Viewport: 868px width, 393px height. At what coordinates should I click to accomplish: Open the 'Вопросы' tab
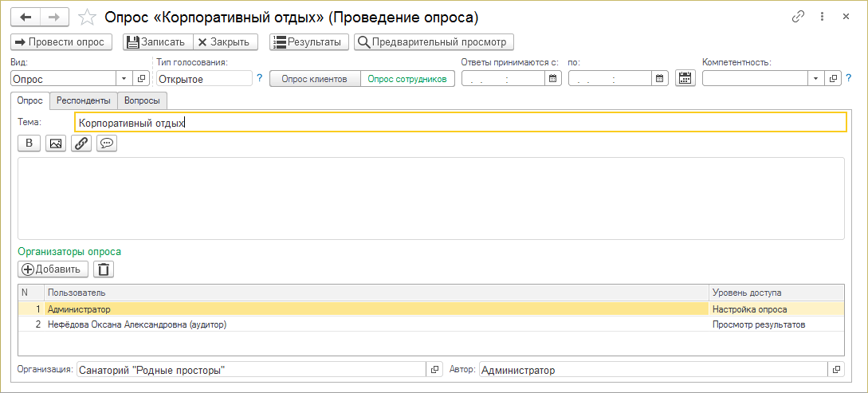pyautogui.click(x=142, y=100)
